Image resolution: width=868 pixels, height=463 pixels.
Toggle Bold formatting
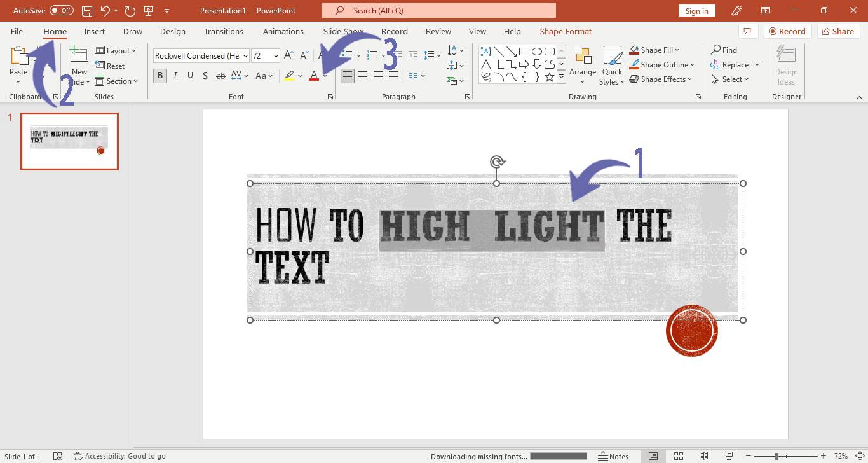pyautogui.click(x=160, y=76)
